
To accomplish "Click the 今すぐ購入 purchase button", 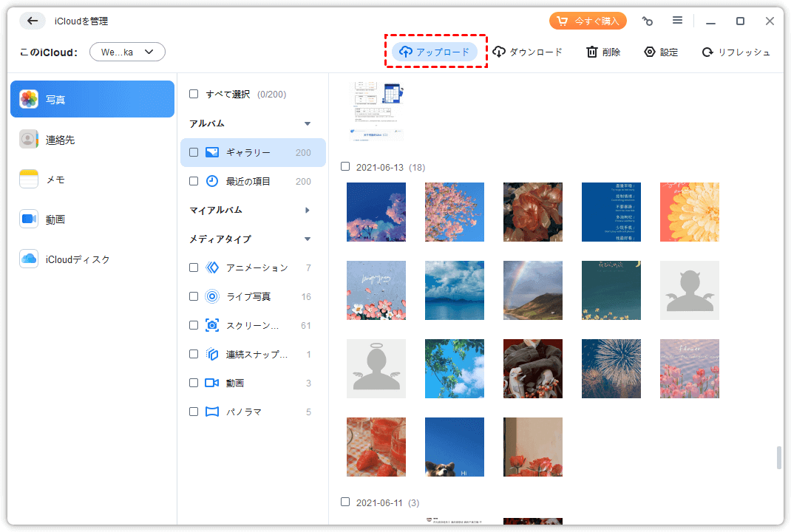I will 588,21.
